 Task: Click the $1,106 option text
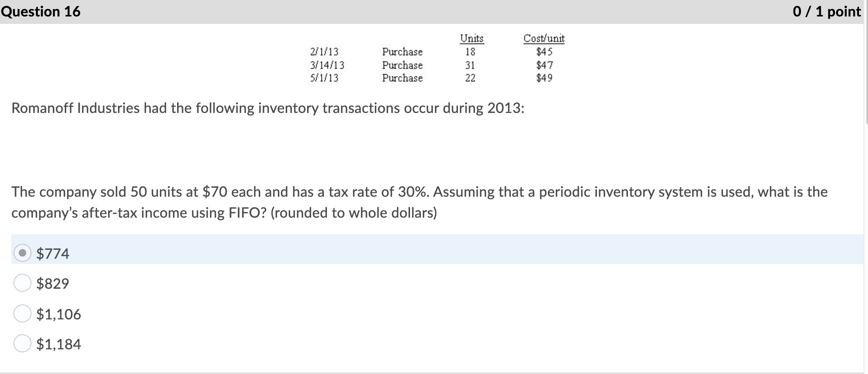[x=58, y=314]
